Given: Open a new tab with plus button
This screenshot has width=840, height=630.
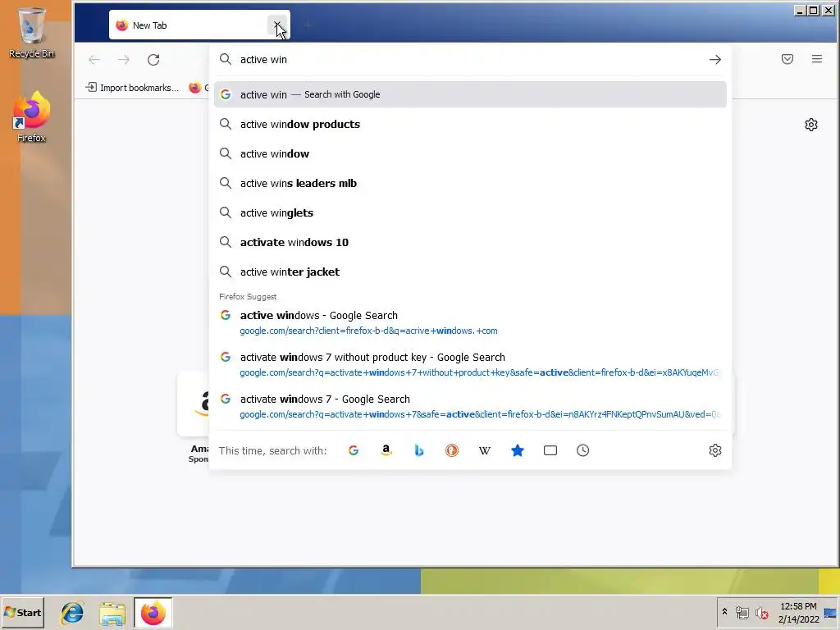Looking at the screenshot, I should pos(308,25).
